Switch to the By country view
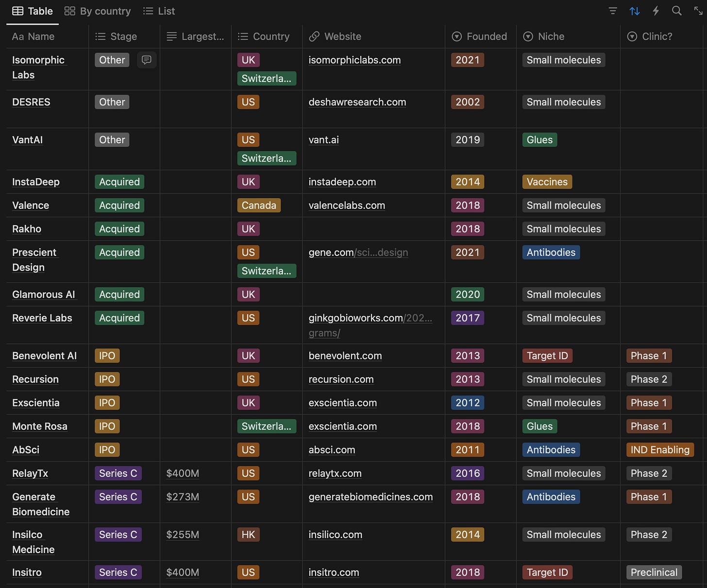 (97, 11)
